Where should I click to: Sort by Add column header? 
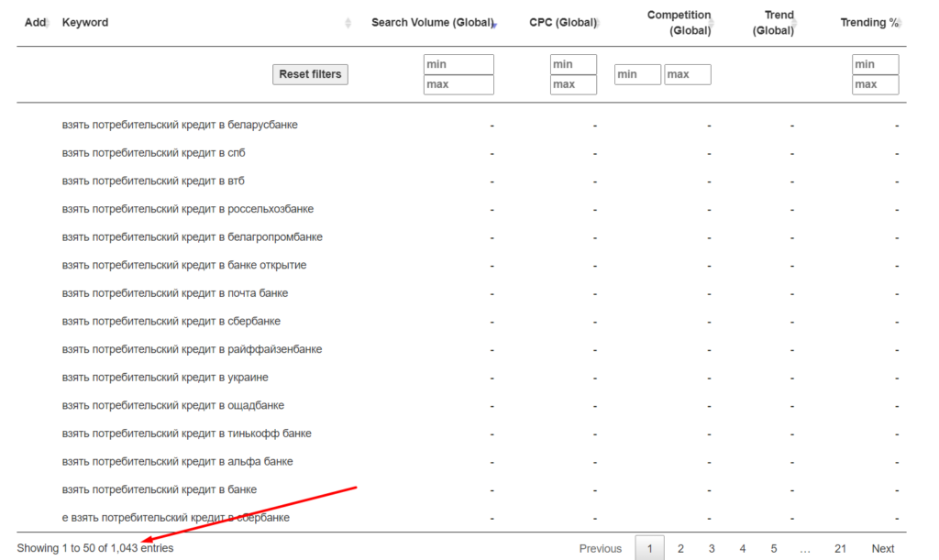35,23
